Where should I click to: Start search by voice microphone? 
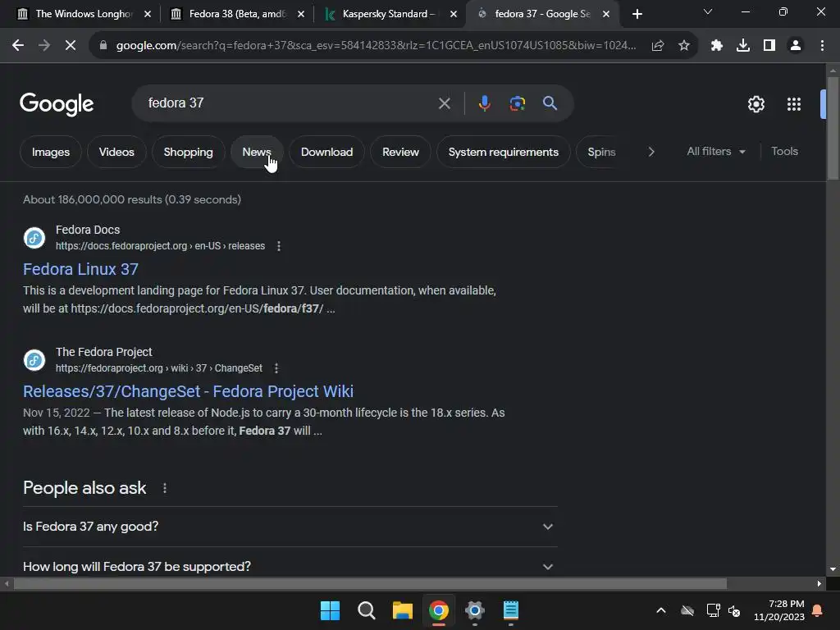point(484,103)
